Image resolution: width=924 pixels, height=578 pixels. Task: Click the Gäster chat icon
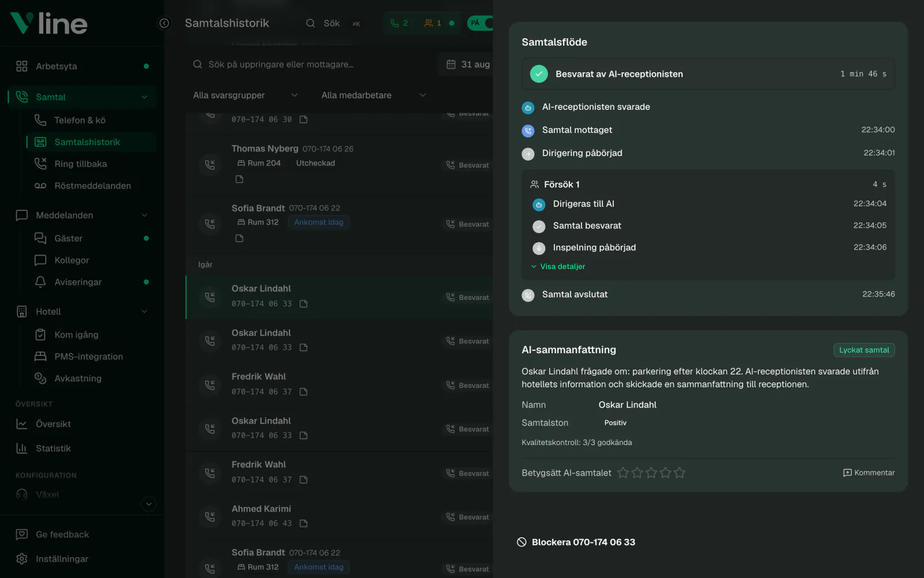pyautogui.click(x=40, y=238)
